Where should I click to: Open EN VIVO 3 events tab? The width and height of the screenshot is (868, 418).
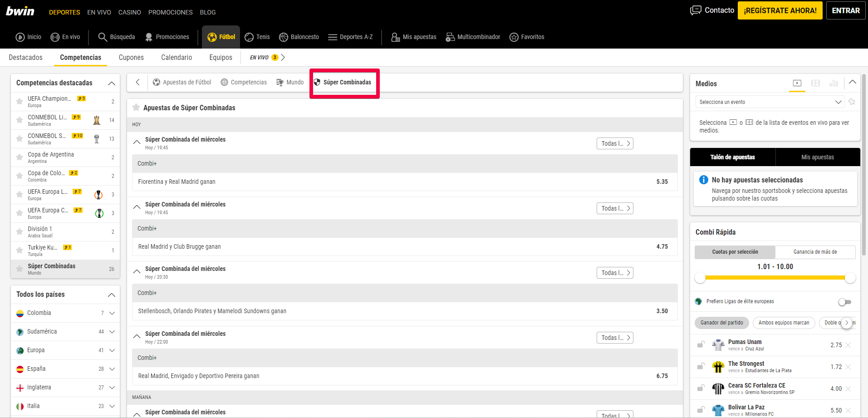pos(267,58)
